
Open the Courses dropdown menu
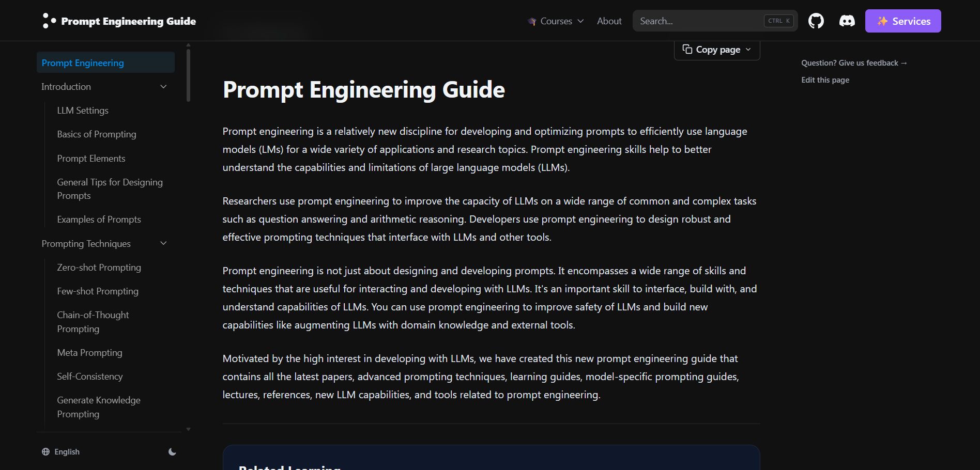tap(556, 21)
